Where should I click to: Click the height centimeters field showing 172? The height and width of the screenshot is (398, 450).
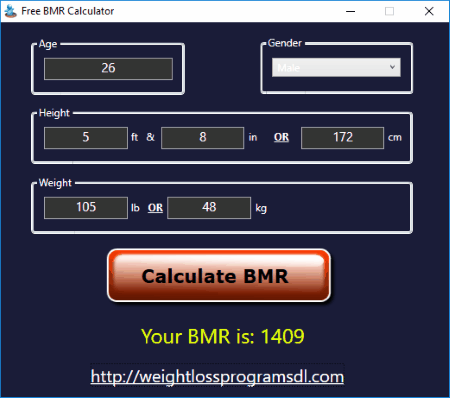[342, 138]
